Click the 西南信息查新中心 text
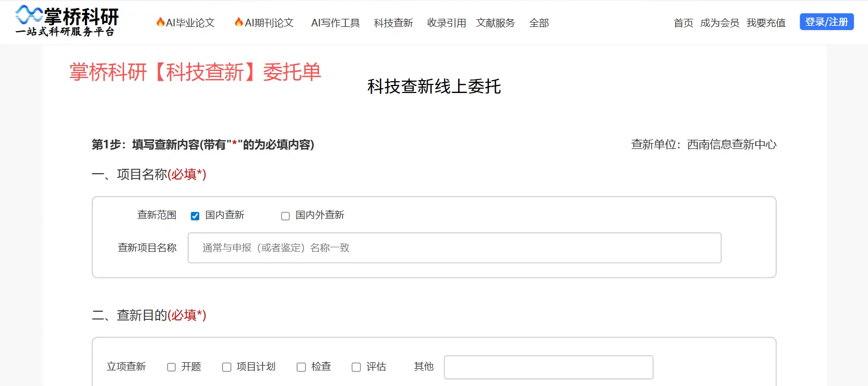Screen dimensions: 868x386 (732, 145)
